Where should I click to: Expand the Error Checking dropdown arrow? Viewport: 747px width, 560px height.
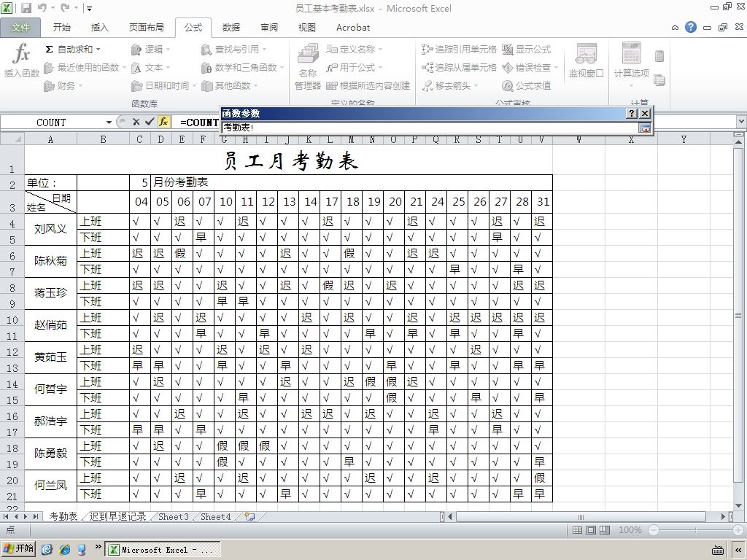tap(555, 68)
